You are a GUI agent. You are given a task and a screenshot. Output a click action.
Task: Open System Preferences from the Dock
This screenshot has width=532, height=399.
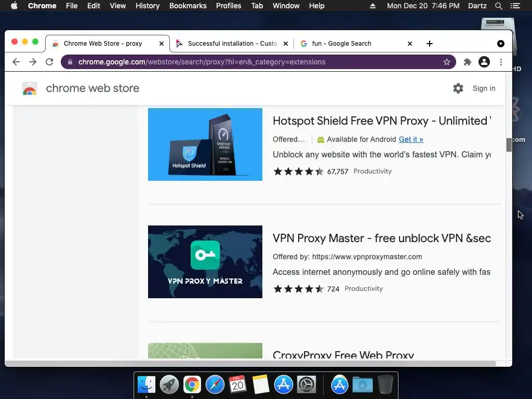point(307,385)
